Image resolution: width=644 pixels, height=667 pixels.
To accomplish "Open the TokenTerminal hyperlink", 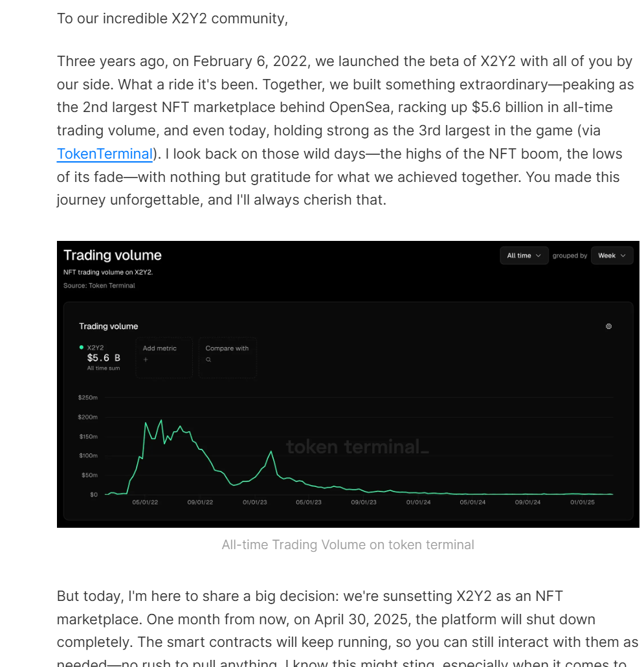I will (x=104, y=154).
